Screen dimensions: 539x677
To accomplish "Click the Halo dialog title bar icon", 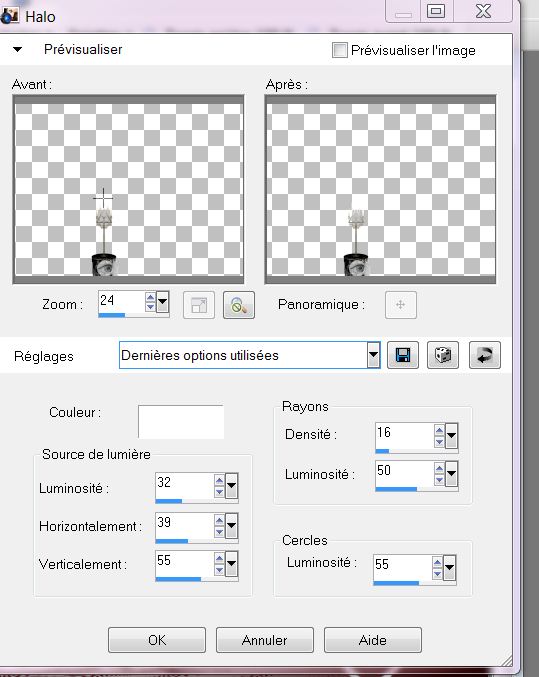I will [x=10, y=14].
